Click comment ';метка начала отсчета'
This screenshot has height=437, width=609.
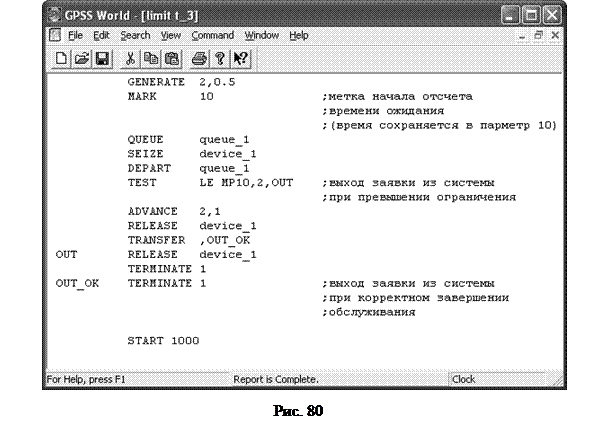click(x=397, y=96)
